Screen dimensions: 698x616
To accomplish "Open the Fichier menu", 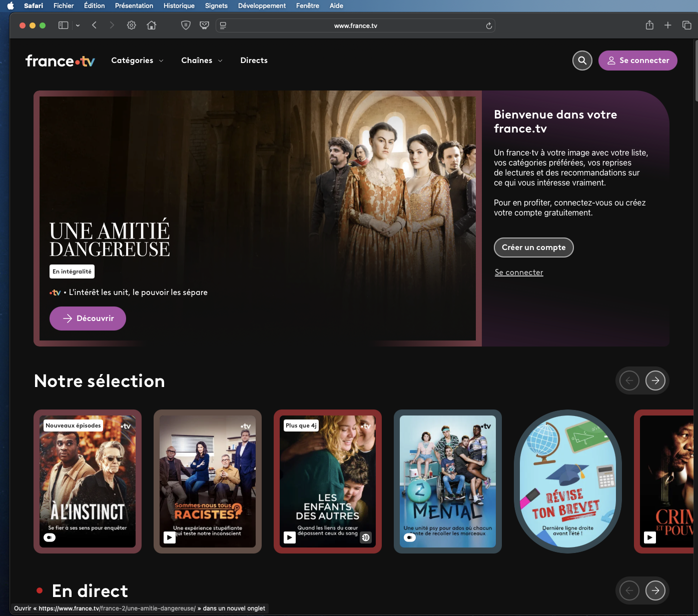I will [x=64, y=6].
